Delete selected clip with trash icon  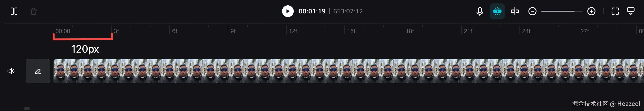coord(34,11)
